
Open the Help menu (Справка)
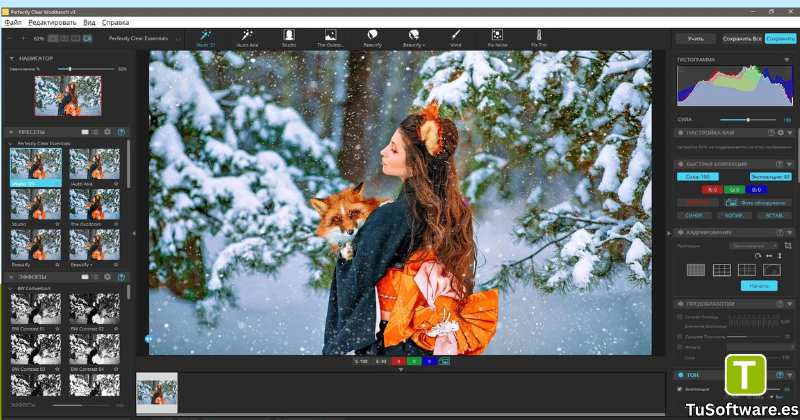click(x=115, y=22)
